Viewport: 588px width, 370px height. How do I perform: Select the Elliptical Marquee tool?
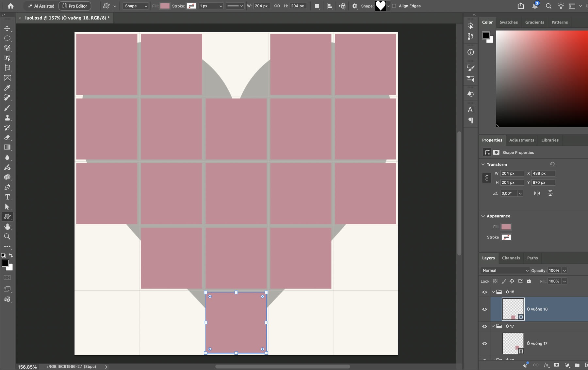7,38
